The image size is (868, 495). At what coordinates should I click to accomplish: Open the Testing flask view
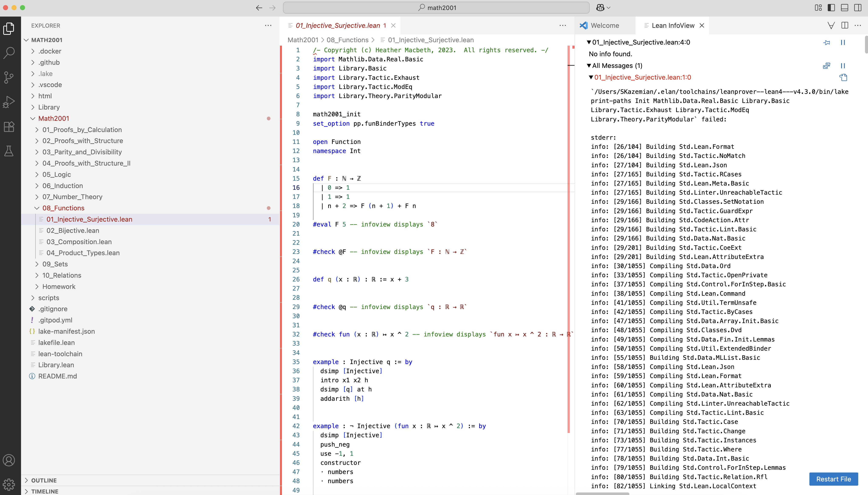(9, 151)
